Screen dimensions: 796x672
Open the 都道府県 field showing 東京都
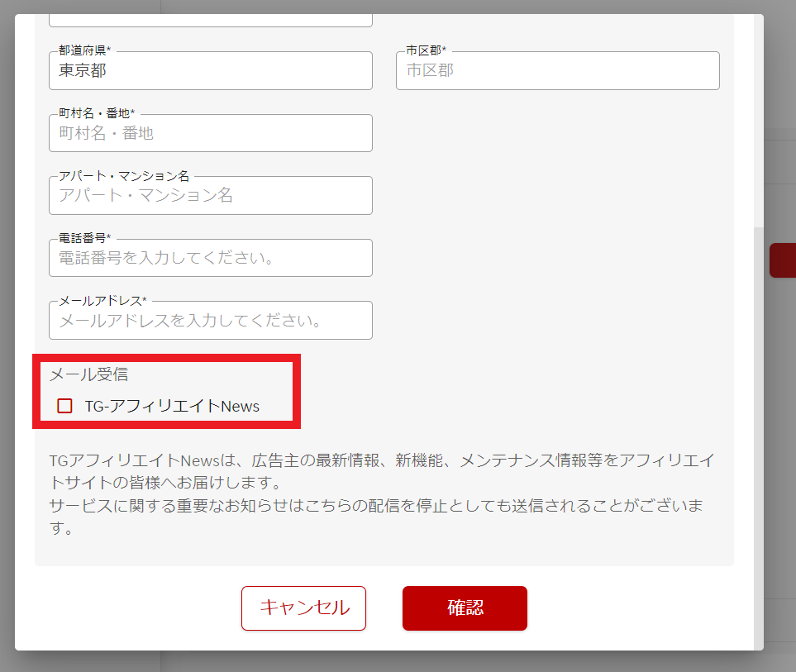(210, 71)
